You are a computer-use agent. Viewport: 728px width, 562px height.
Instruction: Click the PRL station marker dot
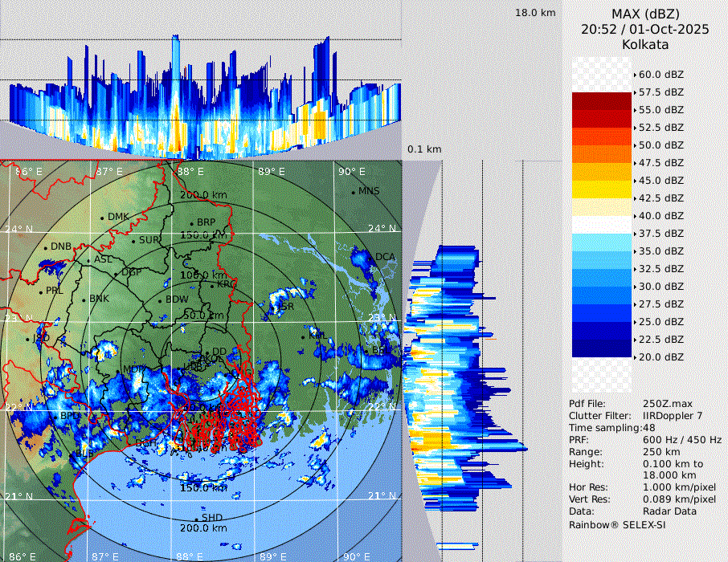pos(40,291)
